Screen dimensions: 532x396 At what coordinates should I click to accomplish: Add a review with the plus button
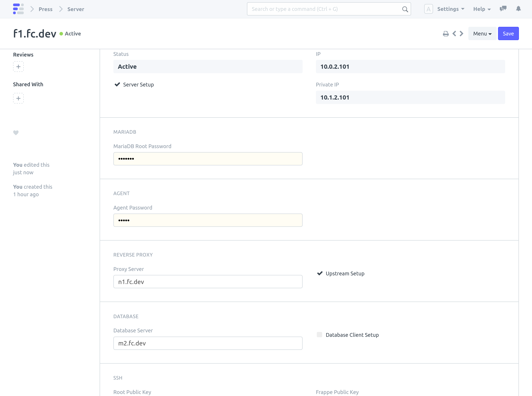tap(18, 67)
